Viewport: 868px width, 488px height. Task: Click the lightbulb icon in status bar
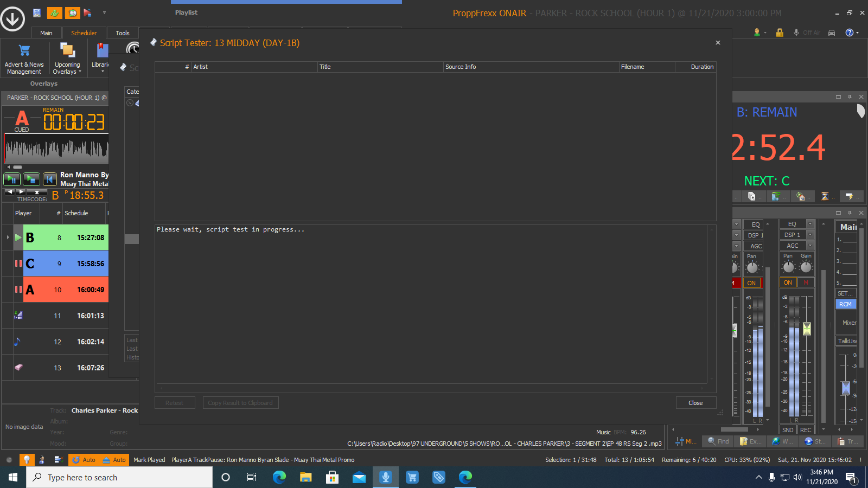26,460
